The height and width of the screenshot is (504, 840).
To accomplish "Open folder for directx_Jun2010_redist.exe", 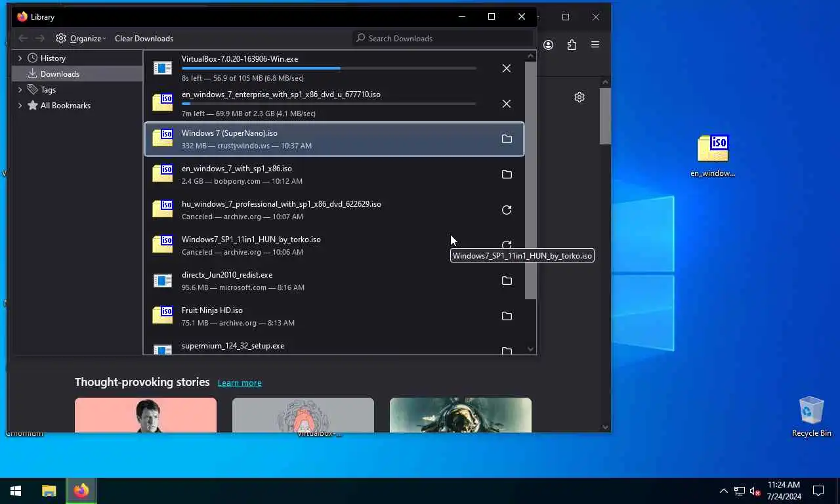I will point(507,281).
